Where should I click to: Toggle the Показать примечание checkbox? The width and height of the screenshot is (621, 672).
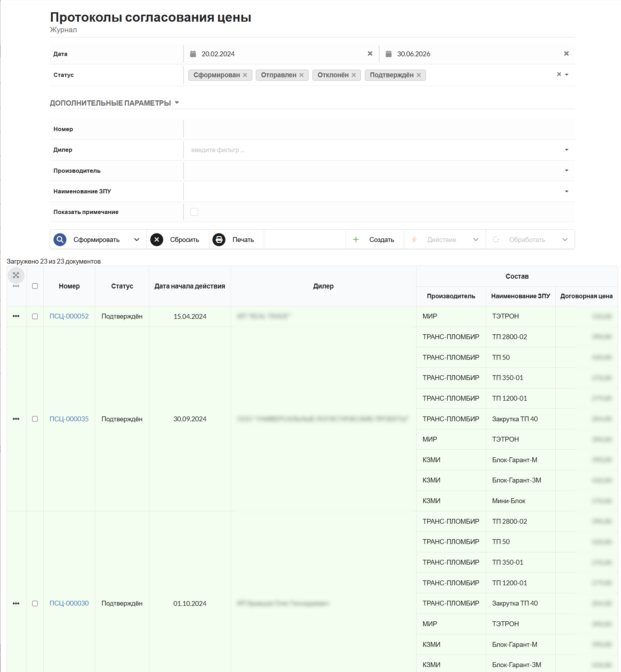pyautogui.click(x=194, y=212)
